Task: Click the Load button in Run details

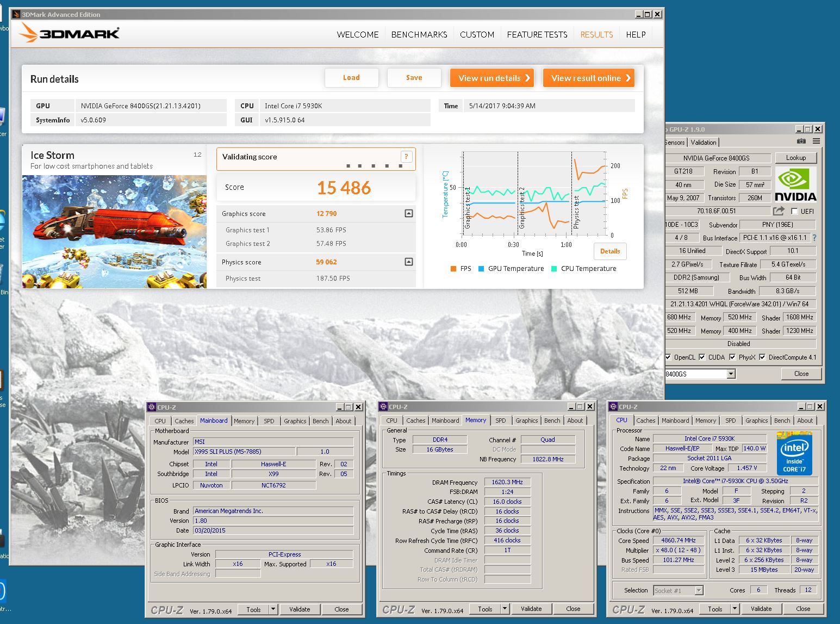Action: 351,78
